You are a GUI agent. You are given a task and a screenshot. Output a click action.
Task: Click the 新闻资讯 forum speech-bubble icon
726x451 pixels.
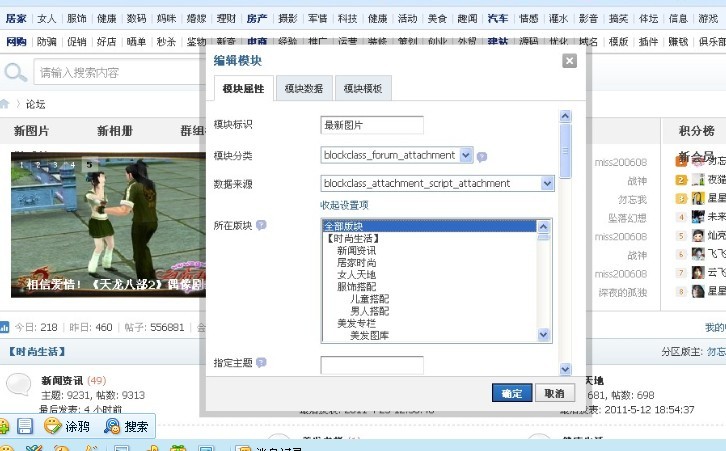click(x=19, y=384)
